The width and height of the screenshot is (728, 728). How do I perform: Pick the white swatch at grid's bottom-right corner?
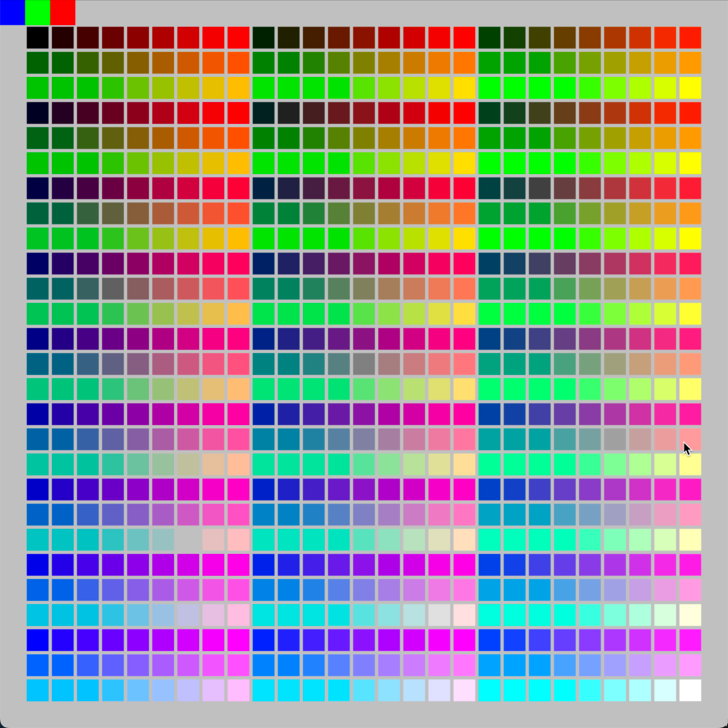click(690, 690)
